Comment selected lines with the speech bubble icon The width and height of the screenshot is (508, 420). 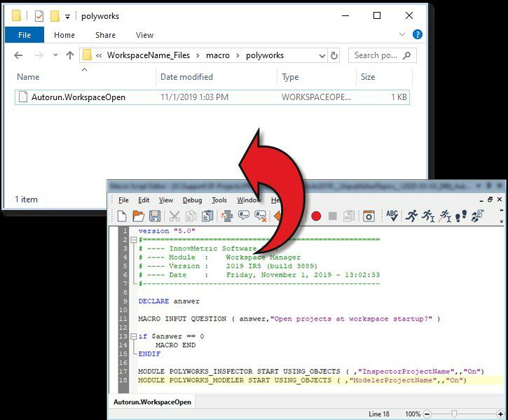pyautogui.click(x=243, y=216)
